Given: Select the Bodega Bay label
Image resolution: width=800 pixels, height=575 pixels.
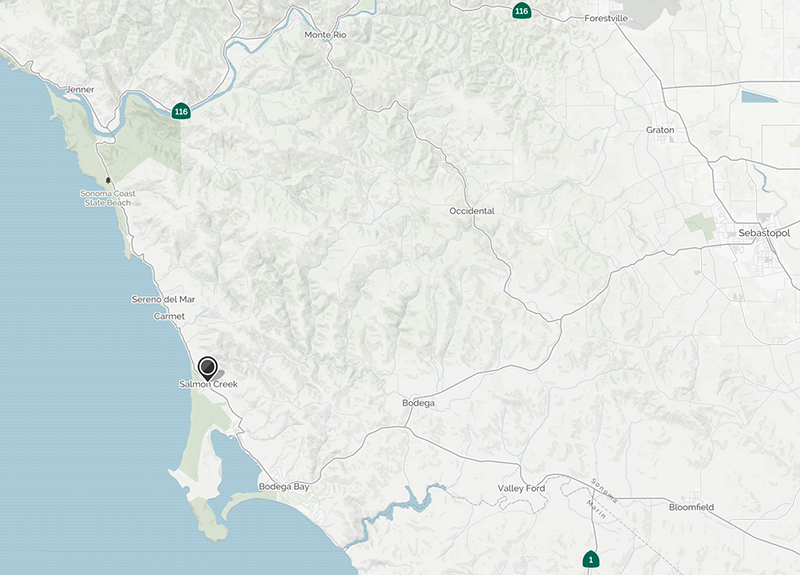Looking at the screenshot, I should click(284, 487).
